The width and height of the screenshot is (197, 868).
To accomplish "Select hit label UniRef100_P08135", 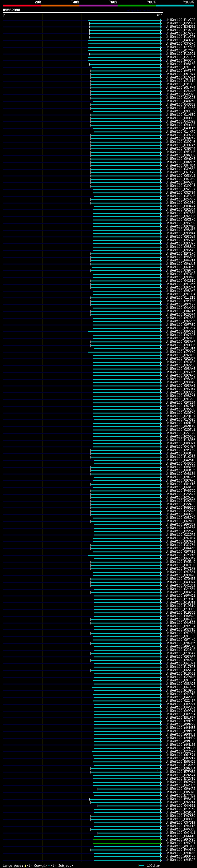I will click(180, 64).
